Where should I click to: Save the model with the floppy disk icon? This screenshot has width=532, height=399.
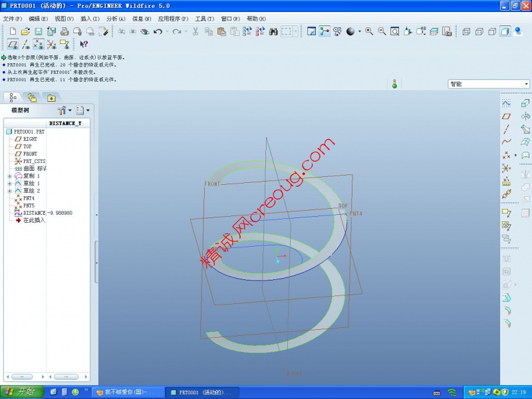pyautogui.click(x=39, y=31)
